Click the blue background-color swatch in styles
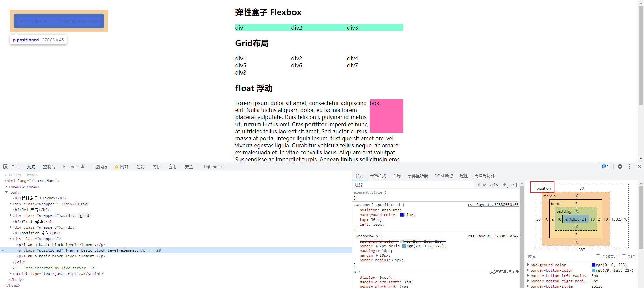Viewport: 644px width, 288px height. coord(402,215)
